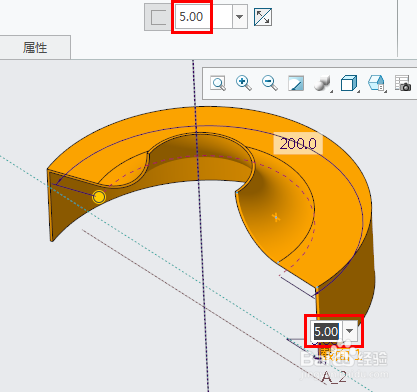
Task: Open the view manager icon
Action: click(377, 83)
